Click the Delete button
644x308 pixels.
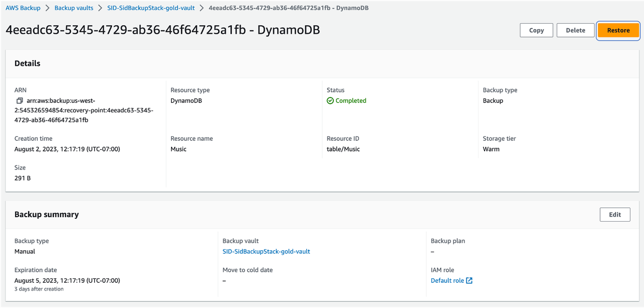point(576,30)
